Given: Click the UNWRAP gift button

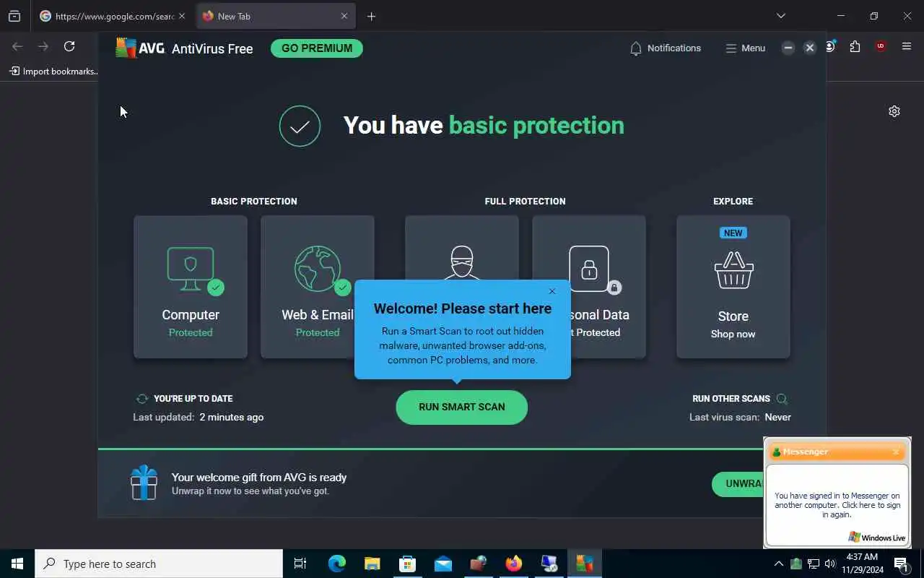Looking at the screenshot, I should (738, 484).
